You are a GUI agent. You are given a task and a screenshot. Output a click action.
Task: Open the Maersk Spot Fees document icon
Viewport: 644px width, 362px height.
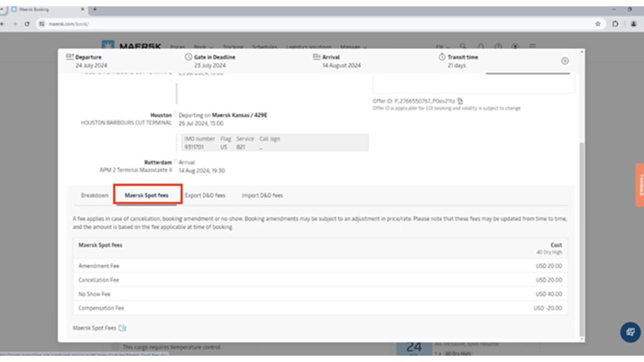(122, 328)
